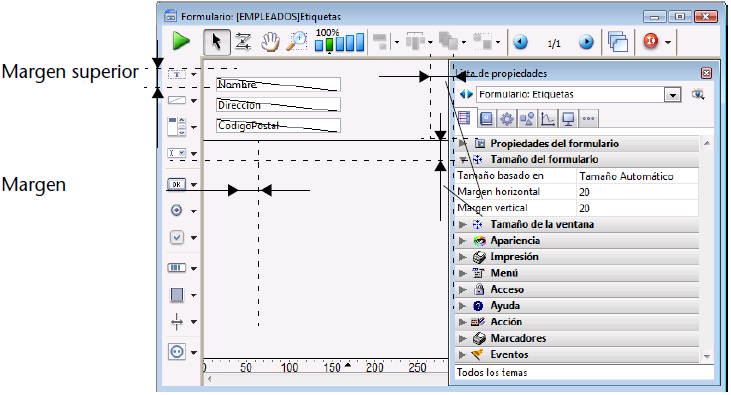
Task: Choose the magnifier zoom tool
Action: pyautogui.click(x=297, y=42)
